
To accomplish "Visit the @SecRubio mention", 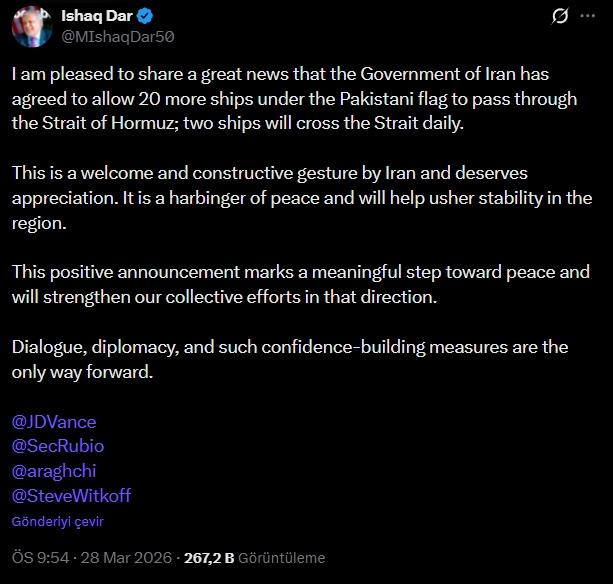I will point(58,446).
